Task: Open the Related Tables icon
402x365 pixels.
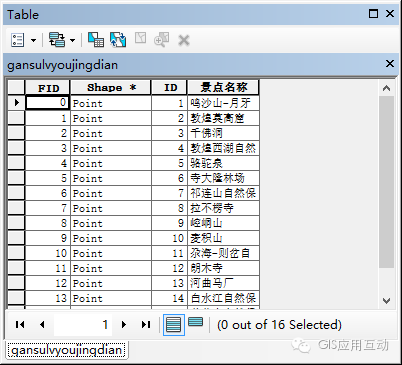Action: pyautogui.click(x=57, y=40)
